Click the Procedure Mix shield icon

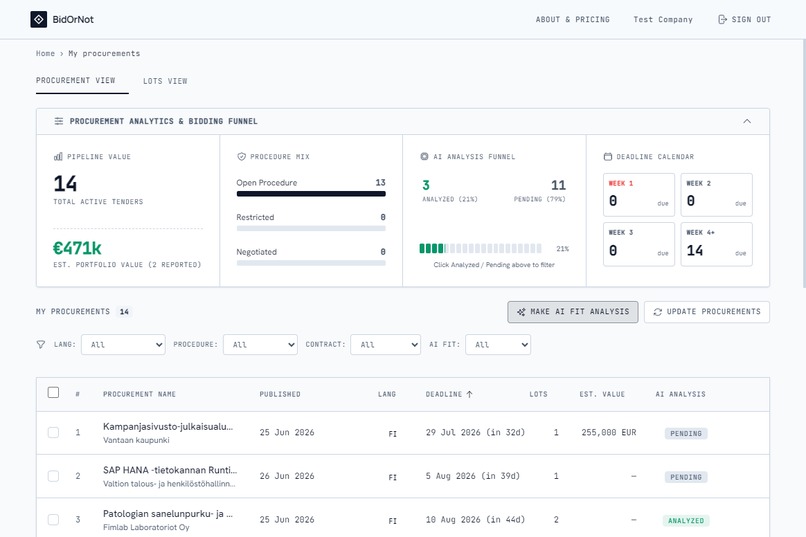click(x=241, y=157)
